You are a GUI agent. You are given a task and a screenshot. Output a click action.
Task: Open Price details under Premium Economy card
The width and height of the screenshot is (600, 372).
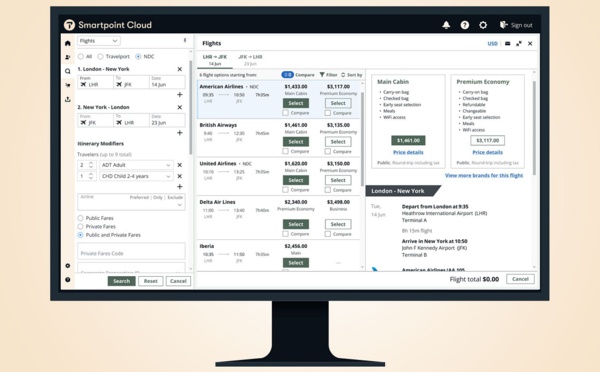(x=488, y=152)
